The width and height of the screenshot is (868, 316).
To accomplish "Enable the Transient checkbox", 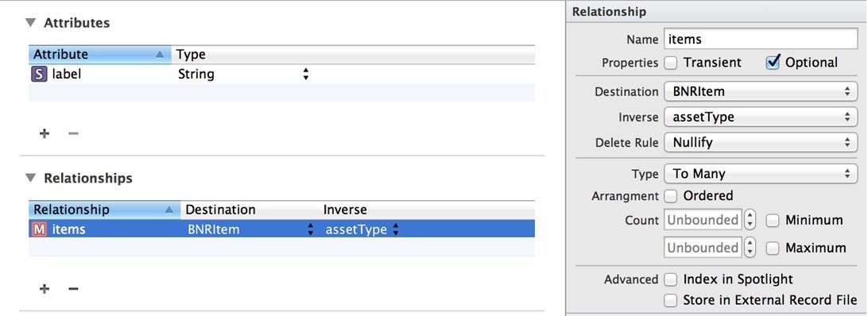I will [671, 63].
